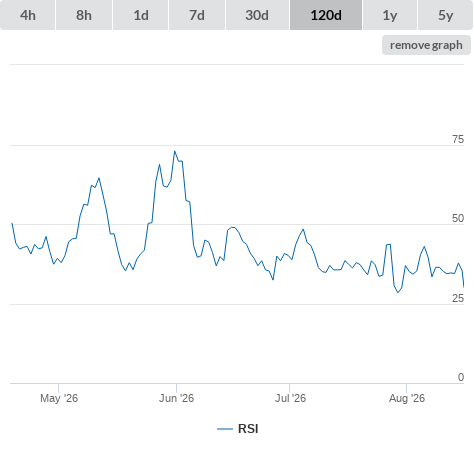Click the Aug '26 axis label
Image resolution: width=474 pixels, height=455 pixels.
point(407,398)
